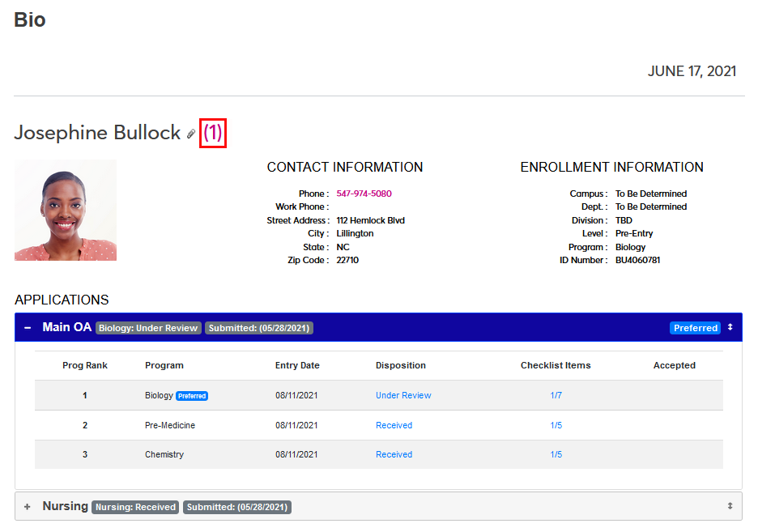The image size is (758, 532).
Task: Click Josephine Bullock's profile photo
Action: (66, 210)
